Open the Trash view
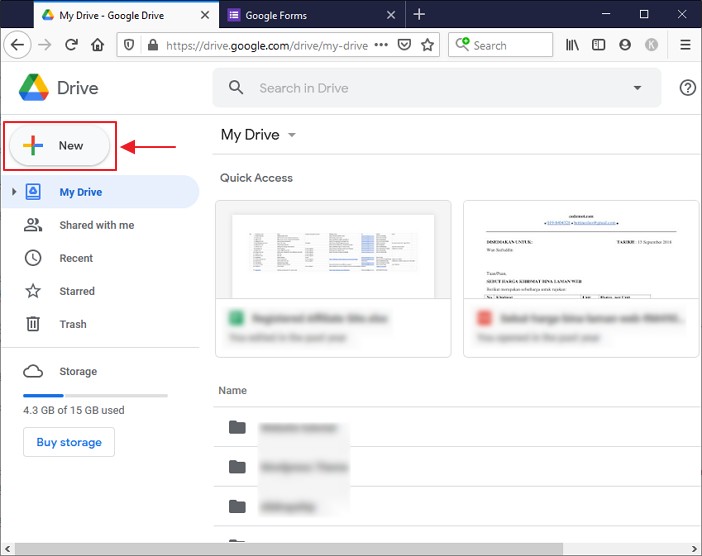 [x=73, y=324]
